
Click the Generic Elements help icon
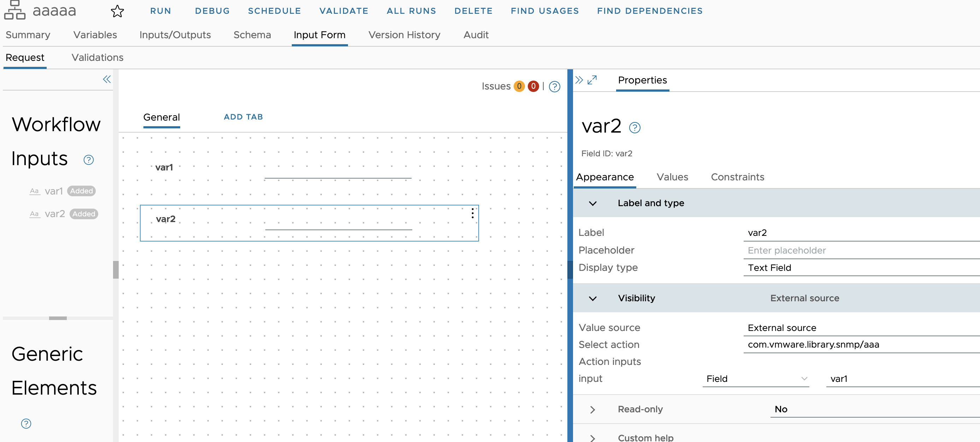point(25,423)
